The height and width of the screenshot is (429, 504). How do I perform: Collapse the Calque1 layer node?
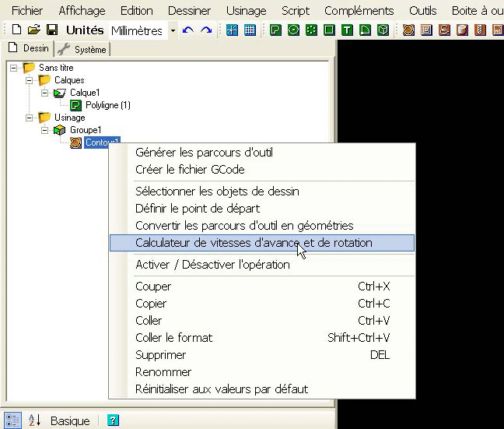(44, 93)
